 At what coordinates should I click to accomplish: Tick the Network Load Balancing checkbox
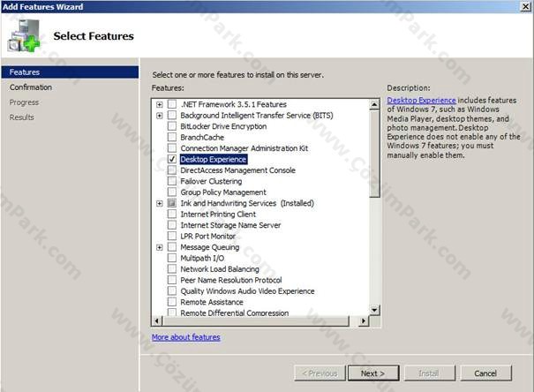click(x=172, y=269)
